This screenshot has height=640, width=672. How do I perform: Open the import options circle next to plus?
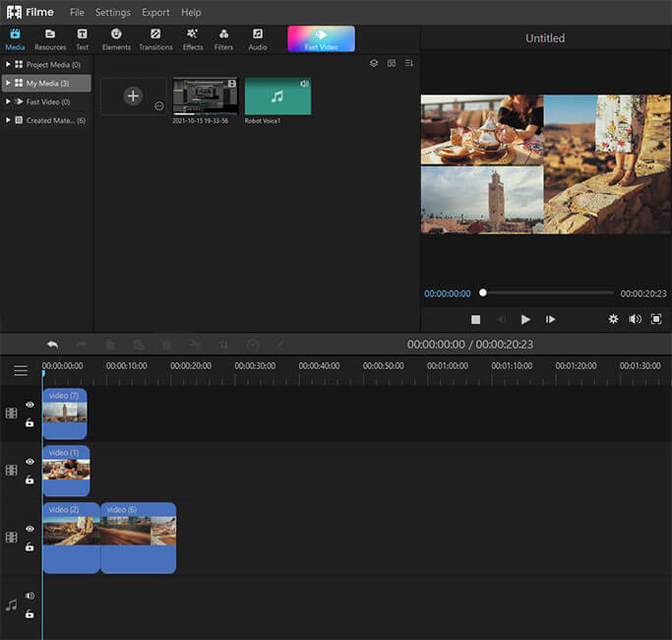click(159, 106)
